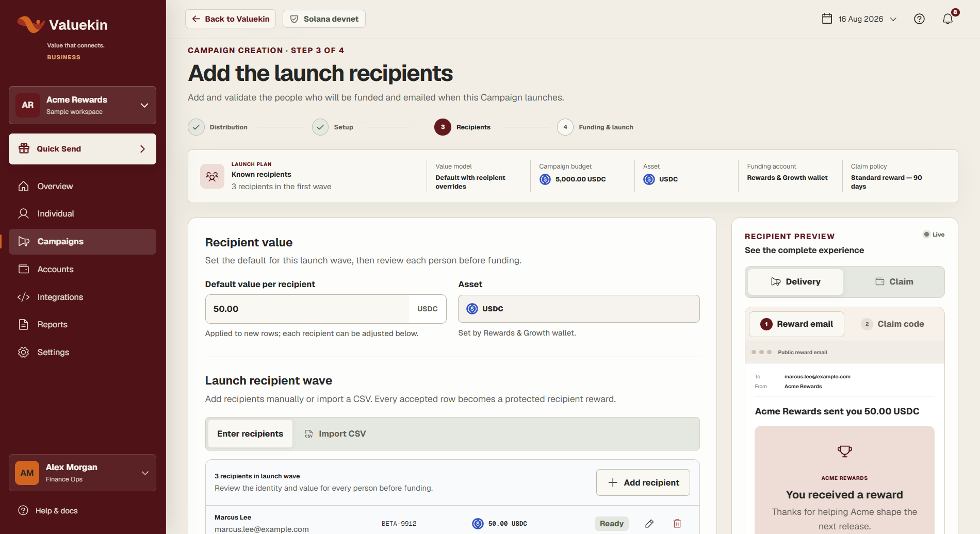The height and width of the screenshot is (534, 980).
Task: Click the edit pencil icon for Marcus Lee
Action: click(649, 524)
